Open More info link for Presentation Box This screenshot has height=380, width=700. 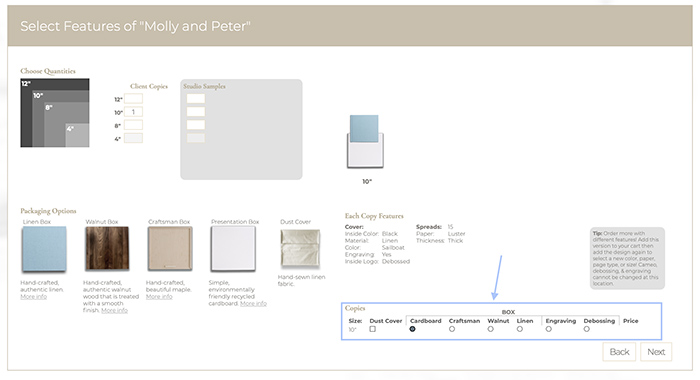click(253, 304)
